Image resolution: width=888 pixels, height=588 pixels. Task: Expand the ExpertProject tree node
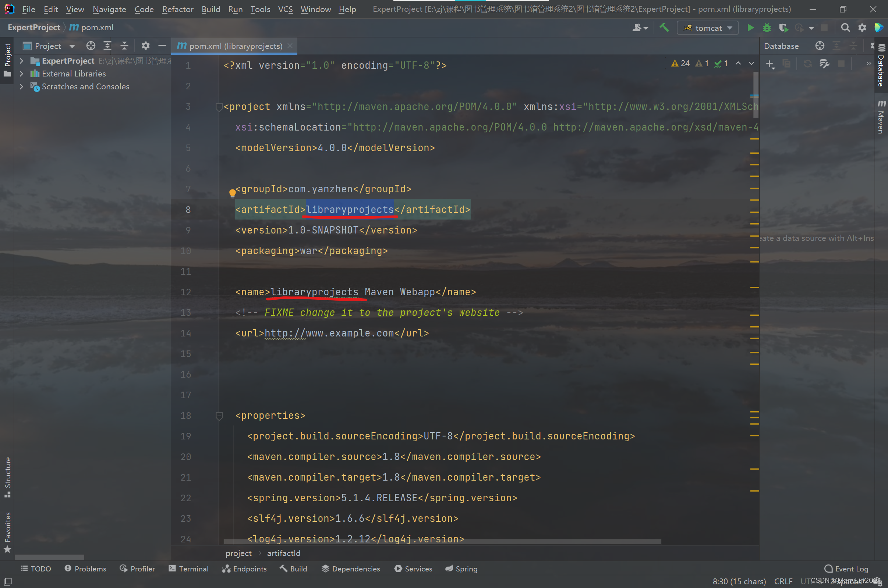[22, 61]
